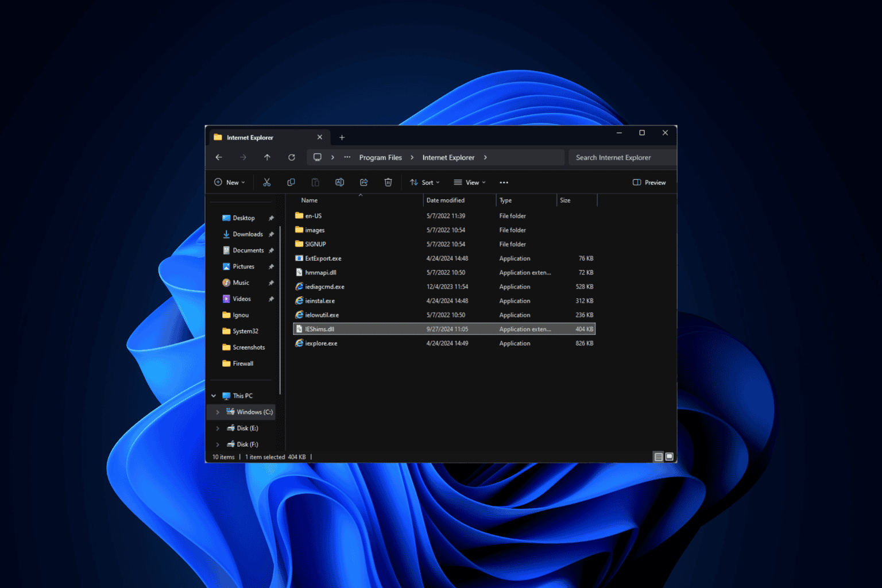This screenshot has height=588, width=882.
Task: Unpin Desktop via its pin icon
Action: pyautogui.click(x=271, y=218)
